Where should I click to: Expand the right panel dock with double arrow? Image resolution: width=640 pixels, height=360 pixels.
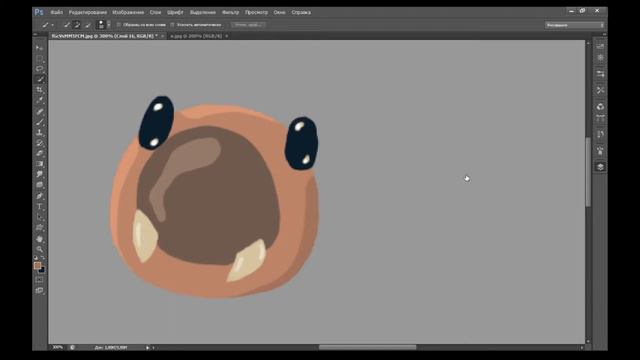604,35
